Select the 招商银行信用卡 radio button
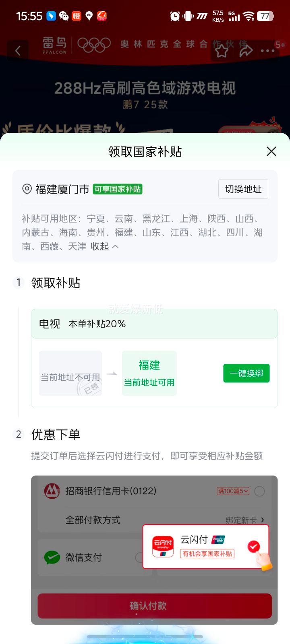The width and height of the screenshot is (290, 644). pyautogui.click(x=260, y=491)
